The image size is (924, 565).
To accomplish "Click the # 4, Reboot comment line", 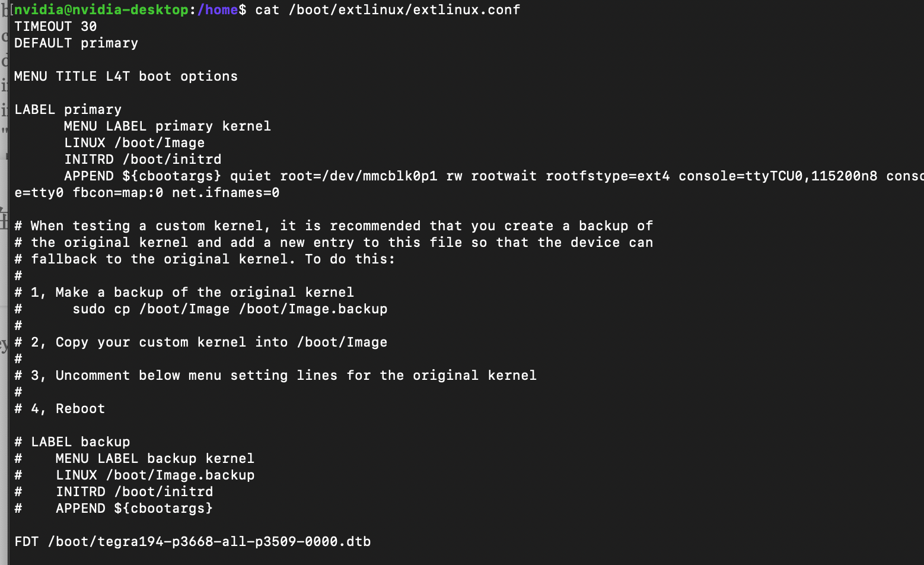I will click(x=60, y=408).
